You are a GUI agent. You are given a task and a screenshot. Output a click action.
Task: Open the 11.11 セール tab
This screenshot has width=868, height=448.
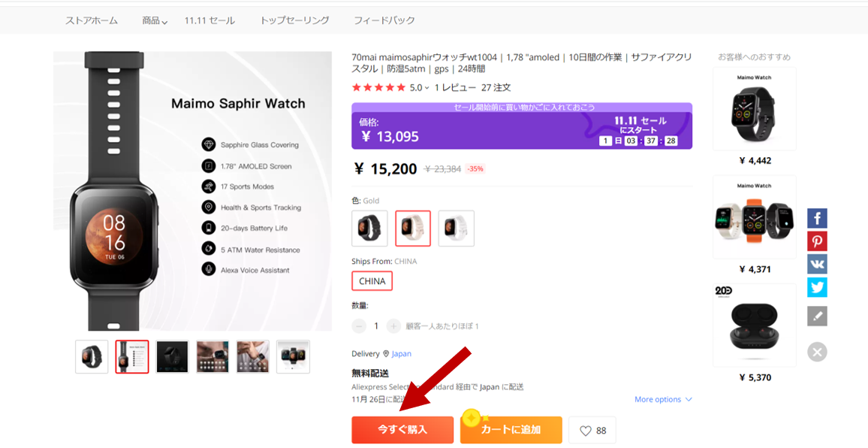209,20
